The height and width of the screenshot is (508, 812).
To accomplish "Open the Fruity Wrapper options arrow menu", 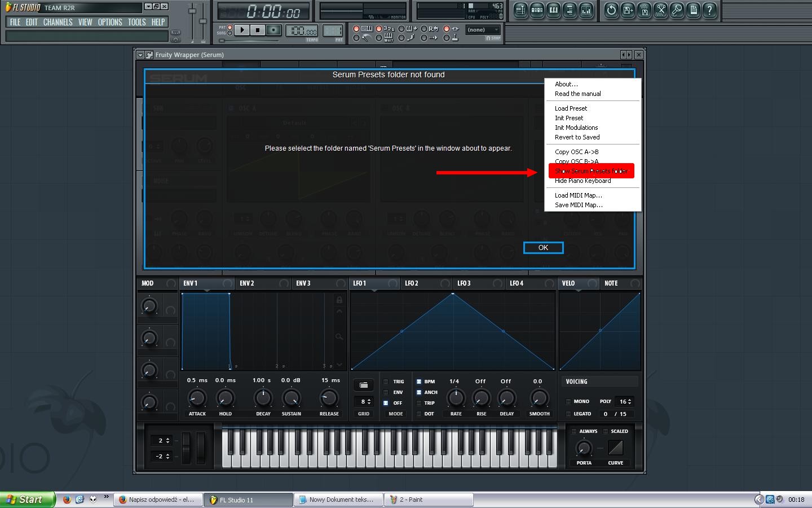I will (x=140, y=55).
